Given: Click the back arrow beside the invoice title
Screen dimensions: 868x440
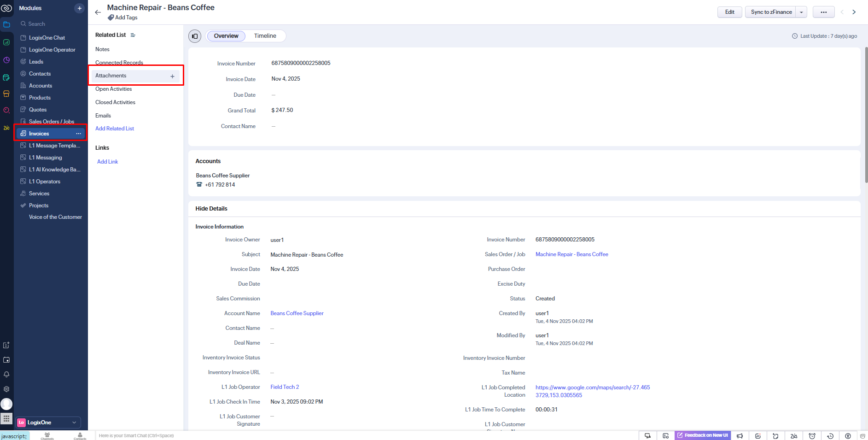Looking at the screenshot, I should [98, 12].
